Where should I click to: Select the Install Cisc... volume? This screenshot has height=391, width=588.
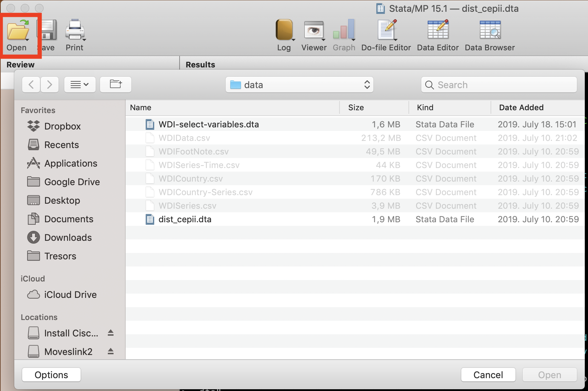(x=63, y=333)
